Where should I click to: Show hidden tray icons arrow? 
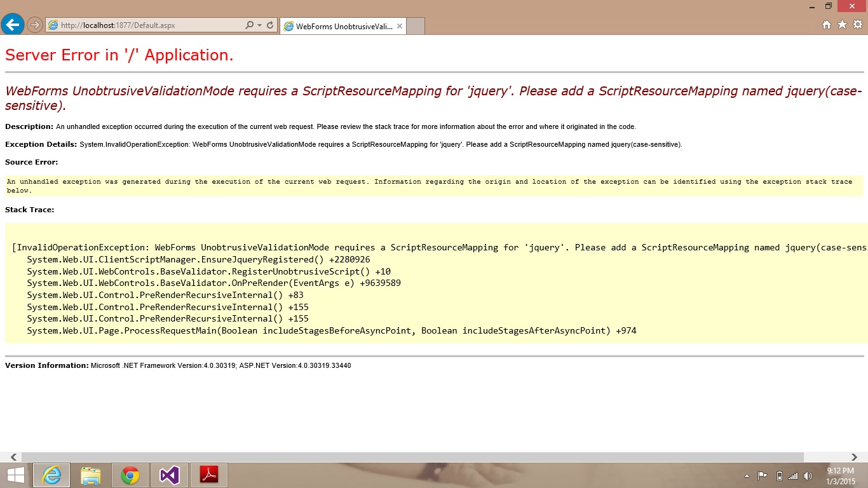click(747, 476)
